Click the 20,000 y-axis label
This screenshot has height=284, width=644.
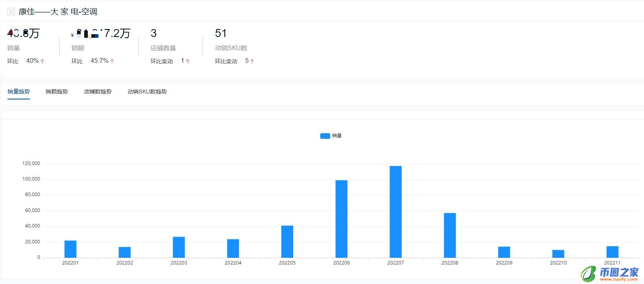point(33,242)
